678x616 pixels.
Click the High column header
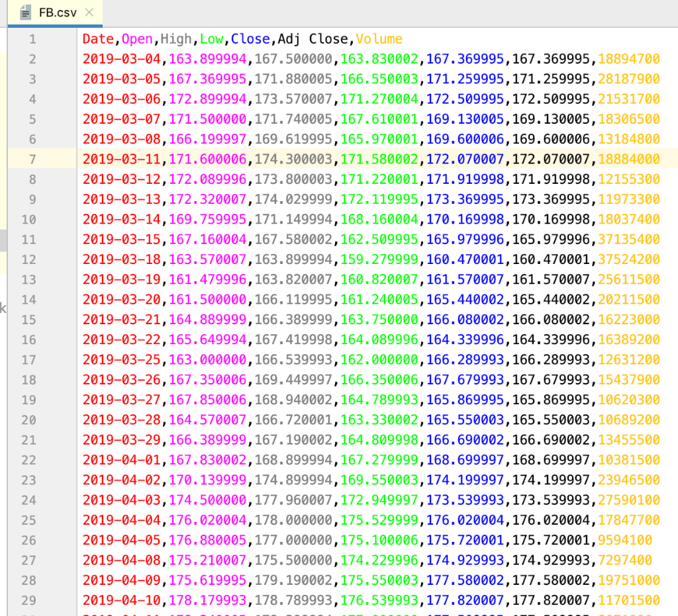click(x=176, y=39)
